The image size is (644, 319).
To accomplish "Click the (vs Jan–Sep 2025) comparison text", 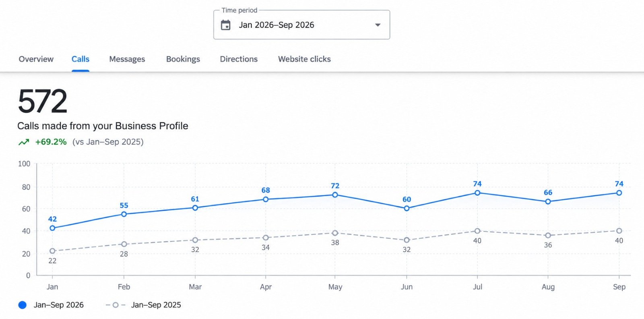I will click(108, 142).
